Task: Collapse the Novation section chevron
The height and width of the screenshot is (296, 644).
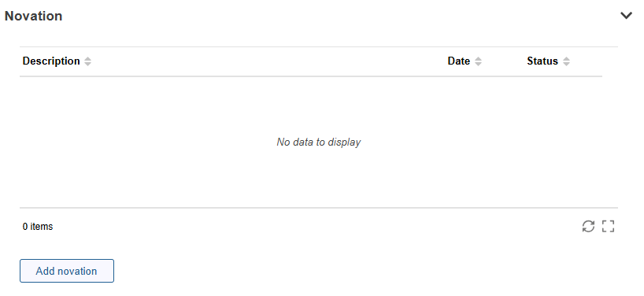Action: [626, 16]
